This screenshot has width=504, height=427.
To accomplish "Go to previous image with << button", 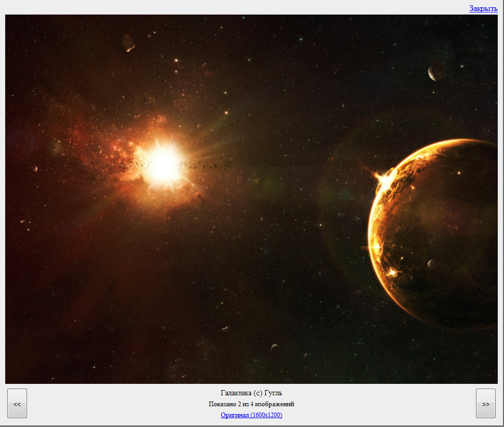I will [17, 404].
